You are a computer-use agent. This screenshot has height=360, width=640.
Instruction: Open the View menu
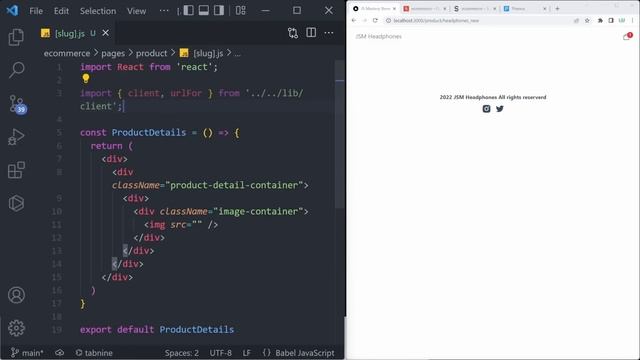coord(136,11)
